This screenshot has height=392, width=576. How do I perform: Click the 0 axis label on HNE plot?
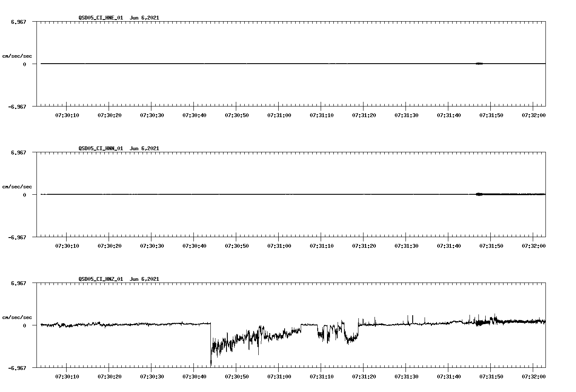25,64
